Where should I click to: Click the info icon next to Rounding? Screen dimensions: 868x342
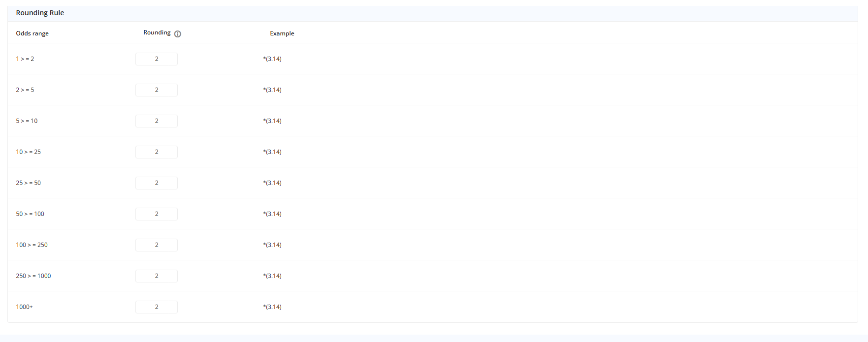(178, 34)
